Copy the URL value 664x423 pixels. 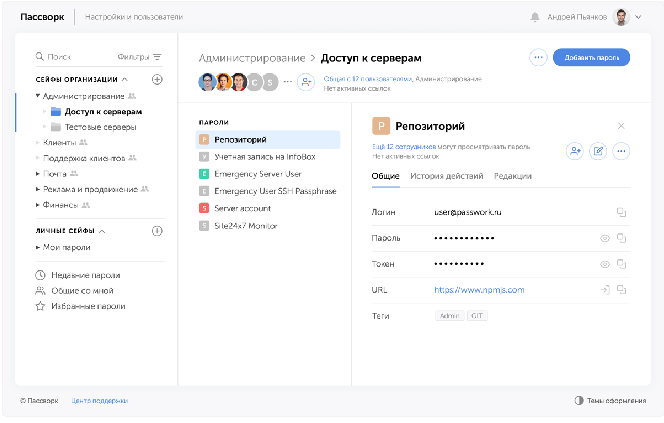(x=621, y=290)
